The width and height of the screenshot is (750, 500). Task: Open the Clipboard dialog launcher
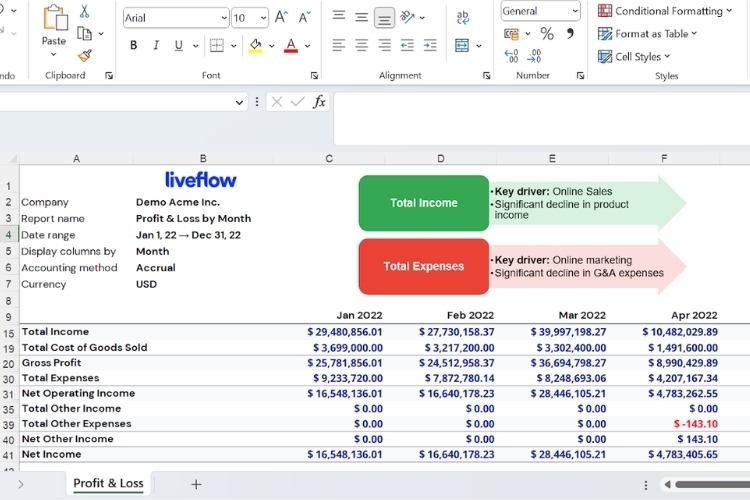pyautogui.click(x=109, y=76)
